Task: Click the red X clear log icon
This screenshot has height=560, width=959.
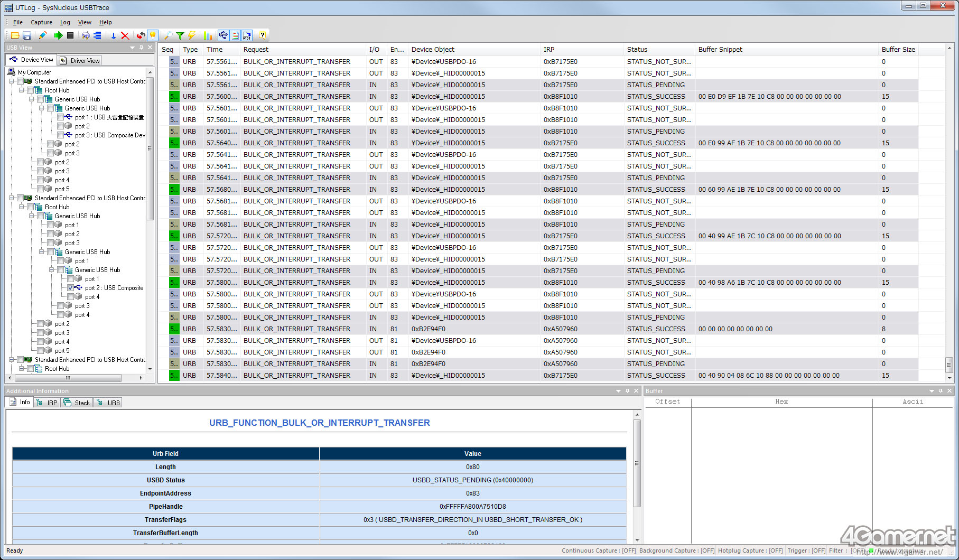Action: pos(125,35)
